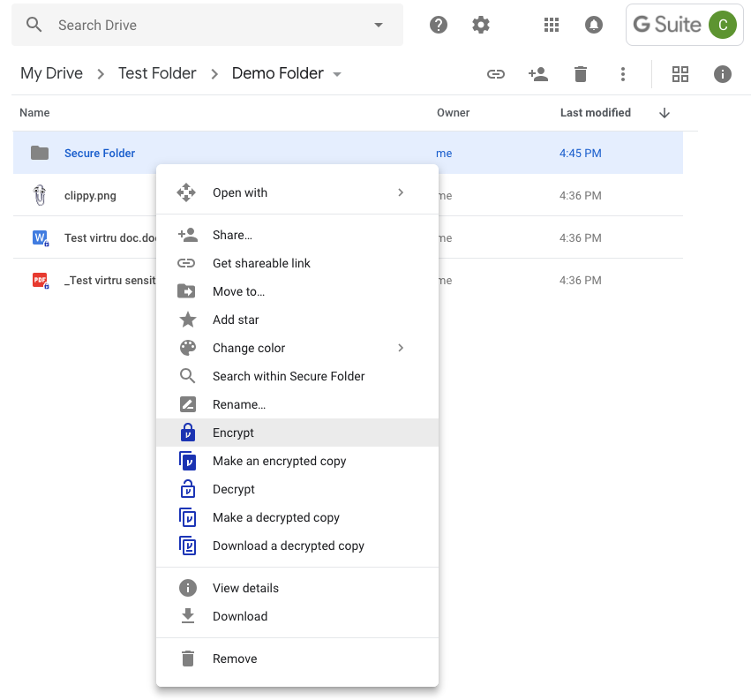The width and height of the screenshot is (751, 700).
Task: Select the Download menu item
Action: (x=297, y=616)
